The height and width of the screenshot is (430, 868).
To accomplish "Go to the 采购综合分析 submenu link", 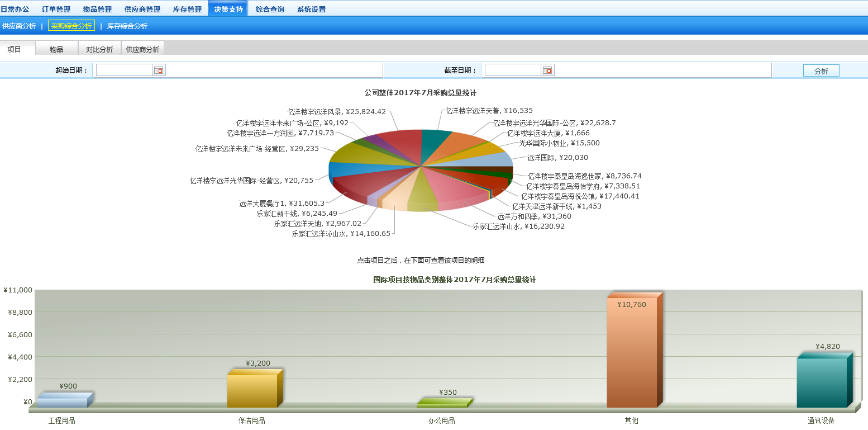I will (71, 26).
